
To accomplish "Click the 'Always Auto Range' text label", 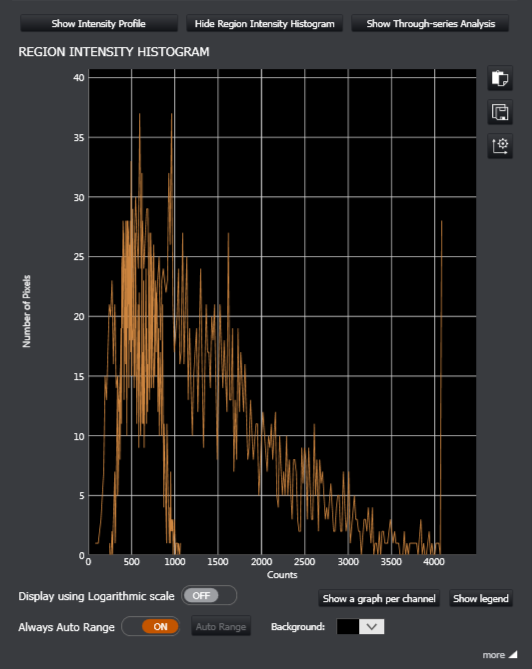I will pos(67,627).
